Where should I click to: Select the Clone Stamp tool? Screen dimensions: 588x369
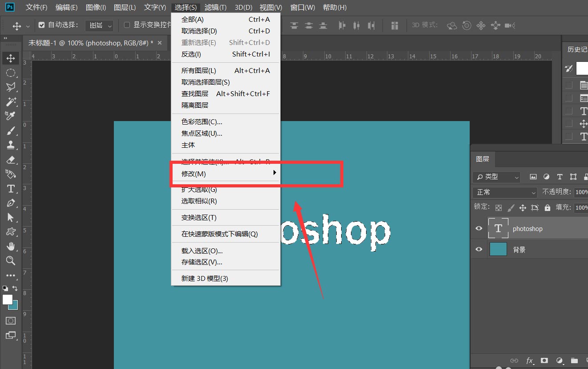[11, 145]
